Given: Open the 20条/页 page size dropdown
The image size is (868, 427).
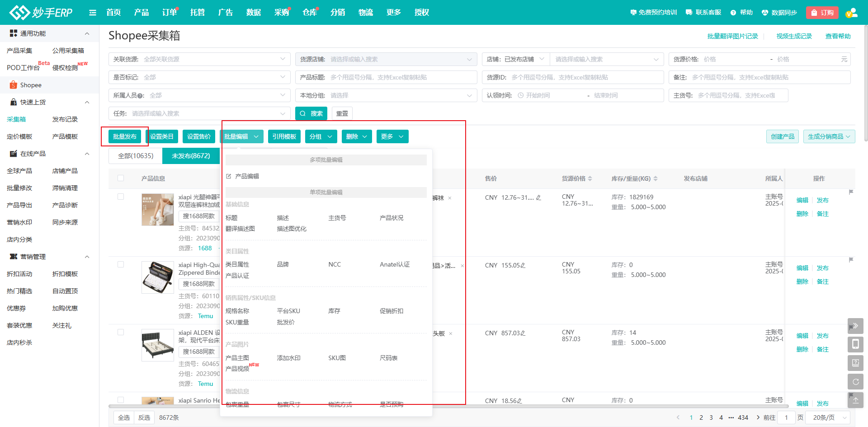Looking at the screenshot, I should click(x=830, y=418).
